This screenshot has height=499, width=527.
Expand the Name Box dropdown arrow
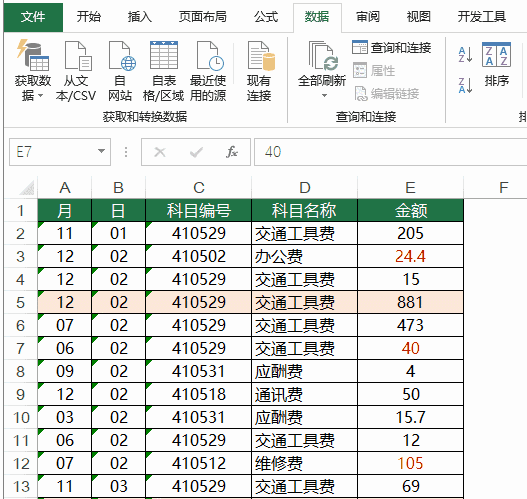pyautogui.click(x=101, y=152)
